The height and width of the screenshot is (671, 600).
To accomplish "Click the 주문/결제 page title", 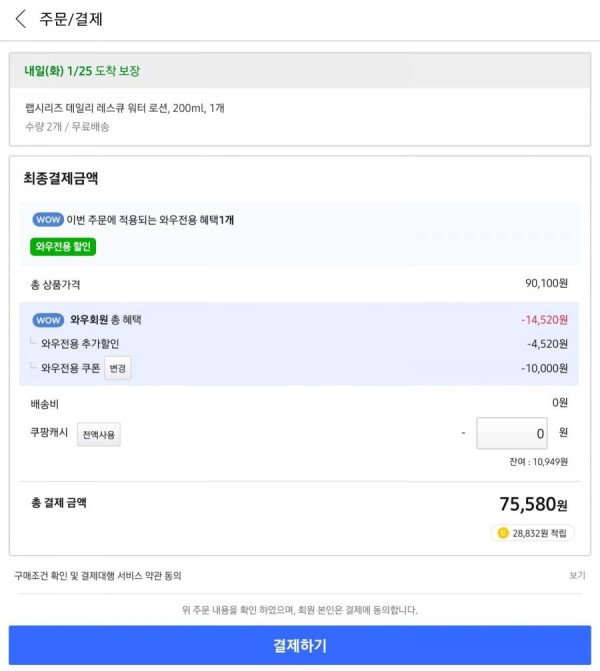I will tap(71, 19).
